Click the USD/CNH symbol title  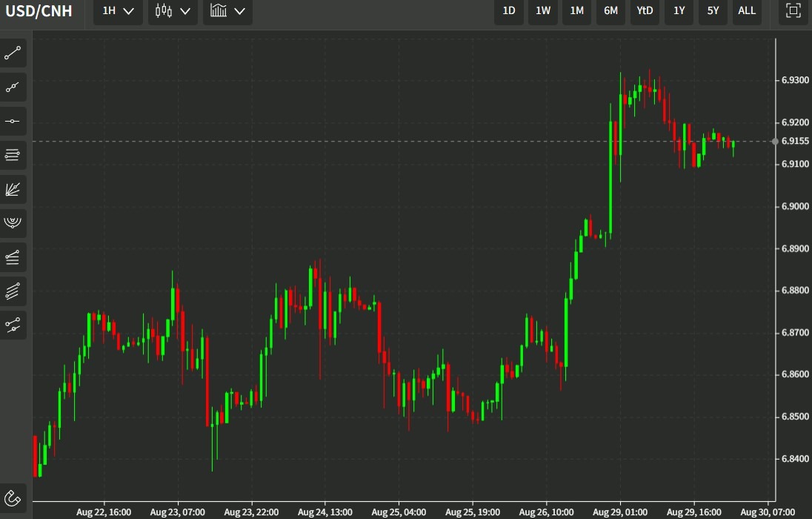[39, 11]
